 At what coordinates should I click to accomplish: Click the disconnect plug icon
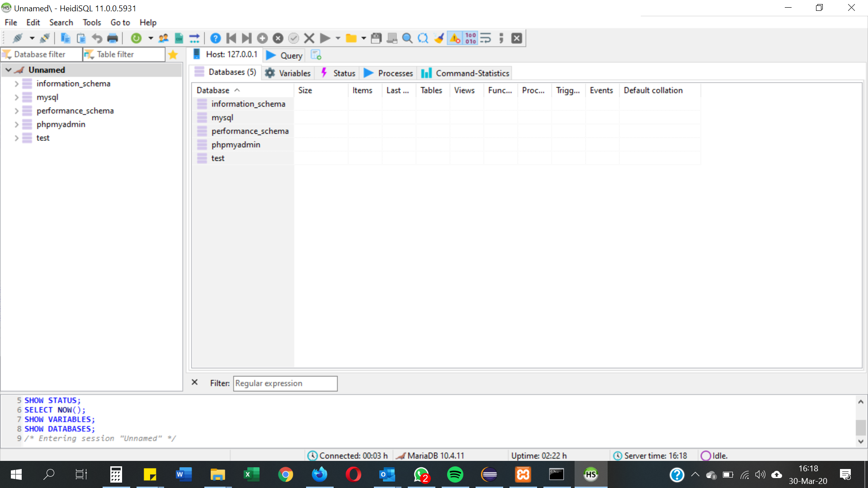tap(45, 38)
